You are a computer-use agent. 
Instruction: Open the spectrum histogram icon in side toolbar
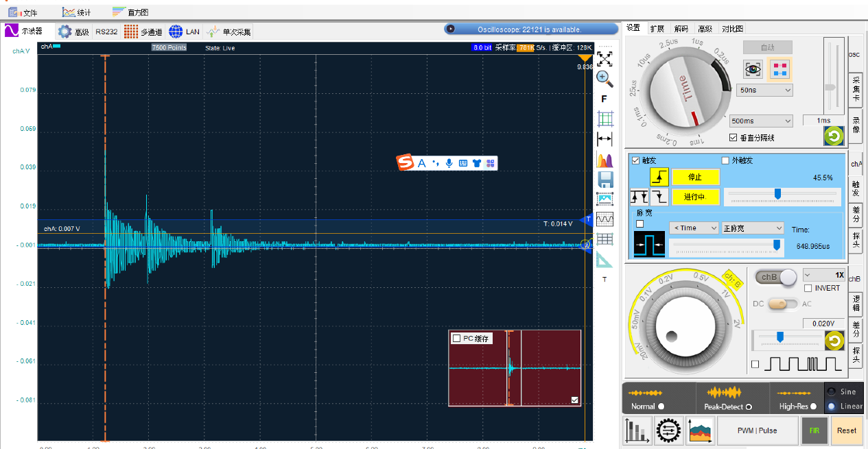(605, 160)
